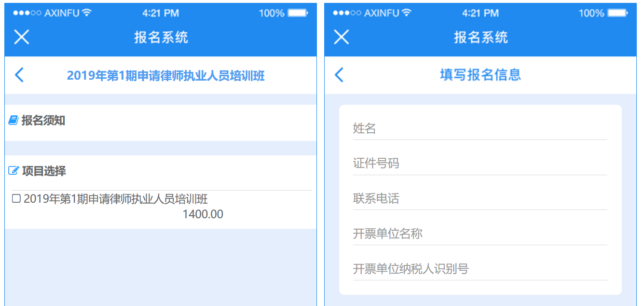Tap the battery icon in left status bar
644x306 pixels.
(x=298, y=13)
